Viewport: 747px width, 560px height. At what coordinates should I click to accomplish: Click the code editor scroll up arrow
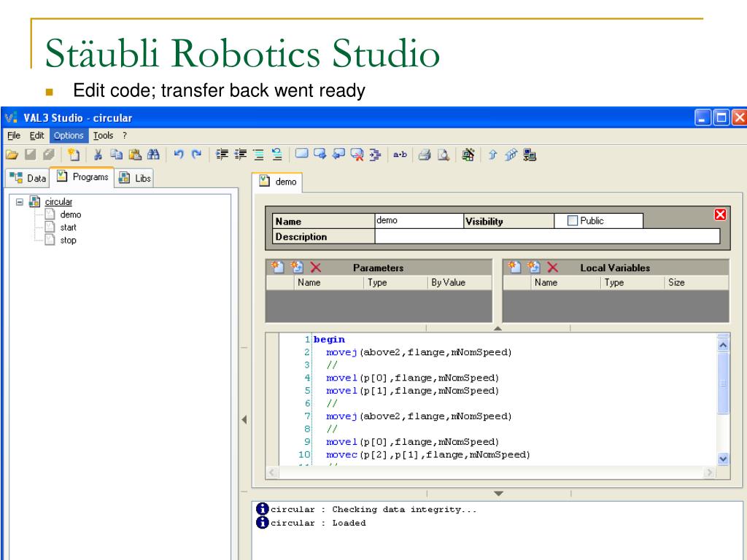(x=723, y=345)
